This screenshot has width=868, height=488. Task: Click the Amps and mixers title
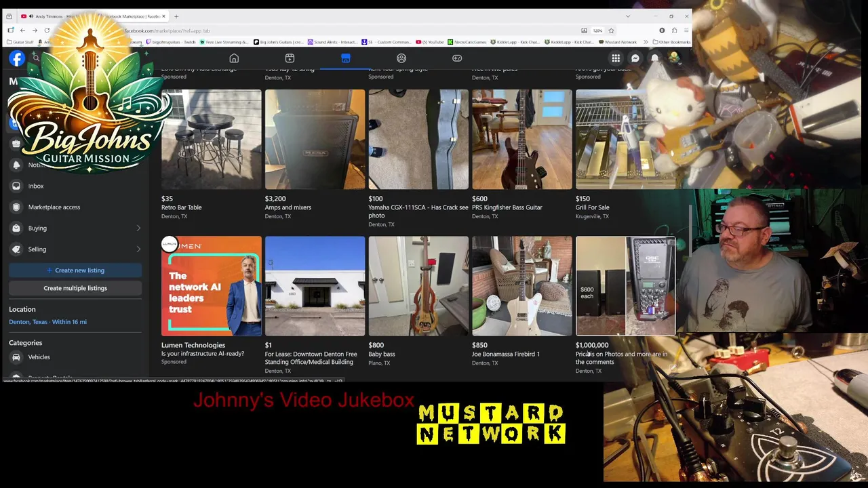click(x=288, y=207)
